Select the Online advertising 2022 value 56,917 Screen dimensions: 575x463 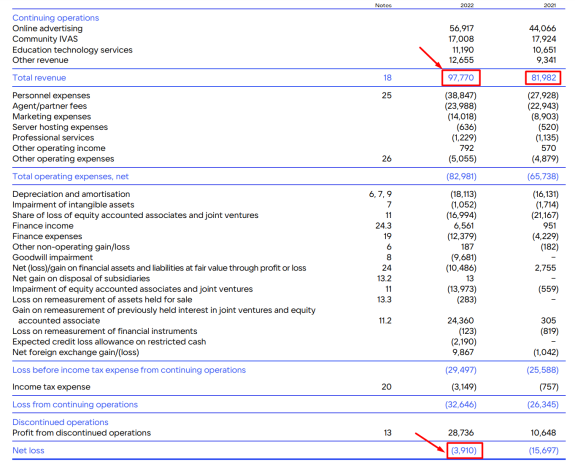tap(461, 28)
